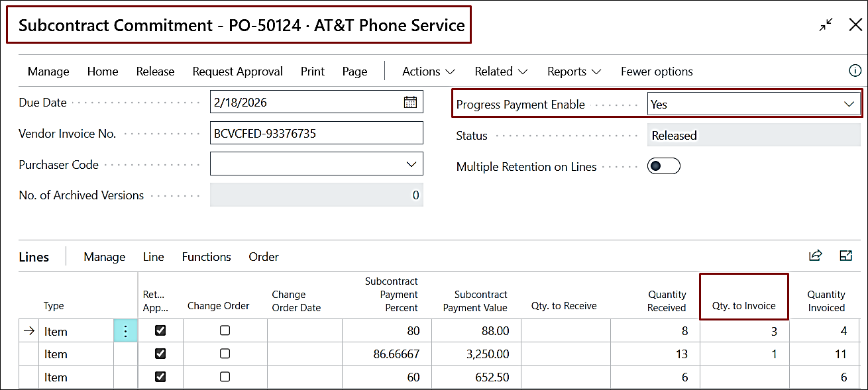Open the Reports menu
The height and width of the screenshot is (390, 868).
pyautogui.click(x=573, y=72)
